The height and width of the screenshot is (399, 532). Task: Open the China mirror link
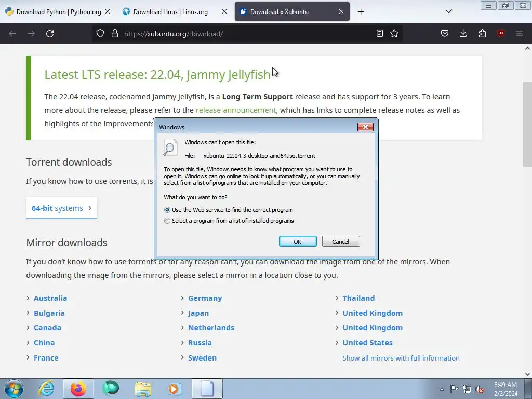tap(44, 343)
